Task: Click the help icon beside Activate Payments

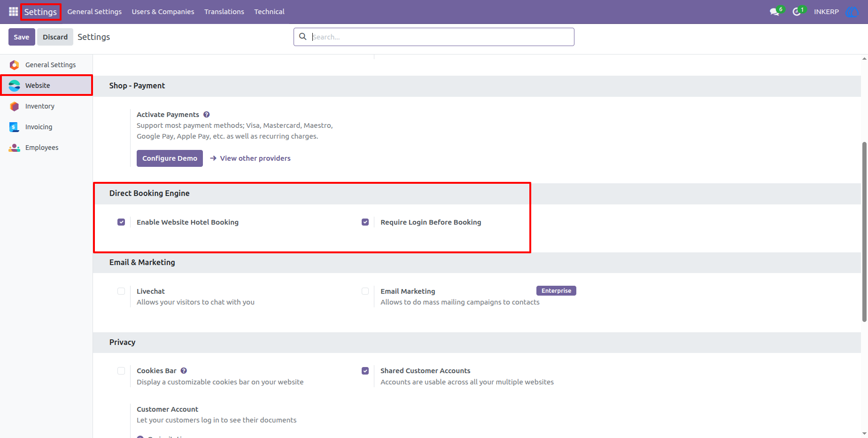Action: (x=206, y=115)
